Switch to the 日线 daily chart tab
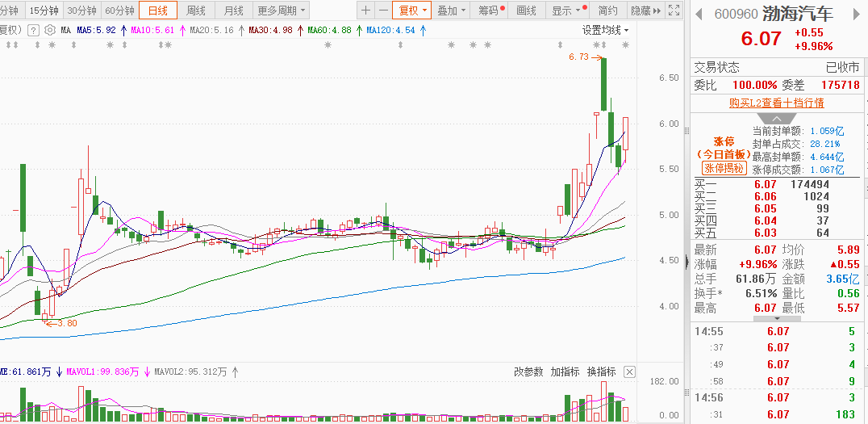Image resolution: width=868 pixels, height=424 pixels. [x=158, y=10]
